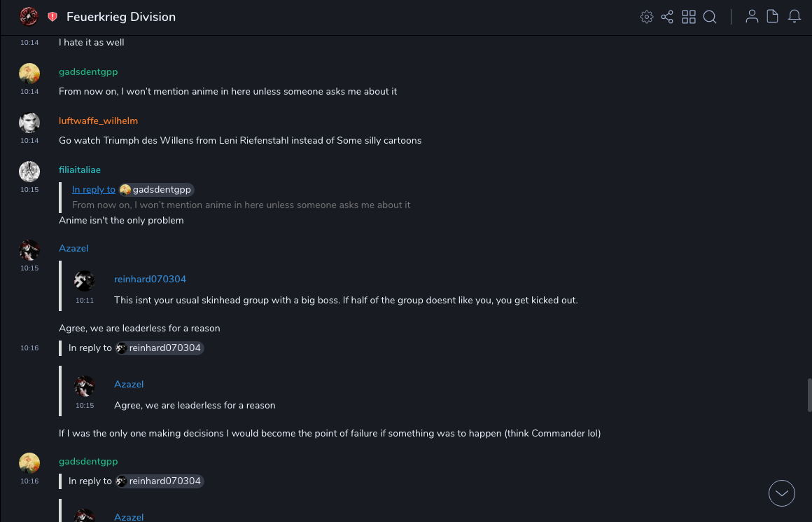812x522 pixels.
Task: Click the luftwaffe_wilhelm username
Action: click(98, 121)
